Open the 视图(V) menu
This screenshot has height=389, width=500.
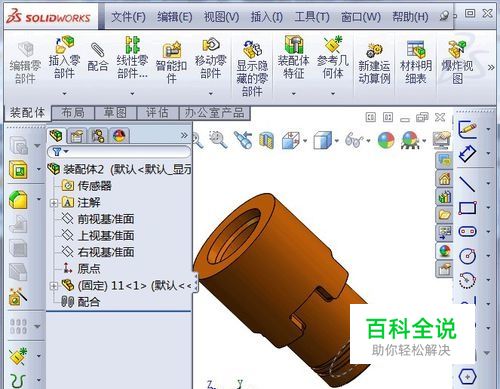[x=221, y=16]
